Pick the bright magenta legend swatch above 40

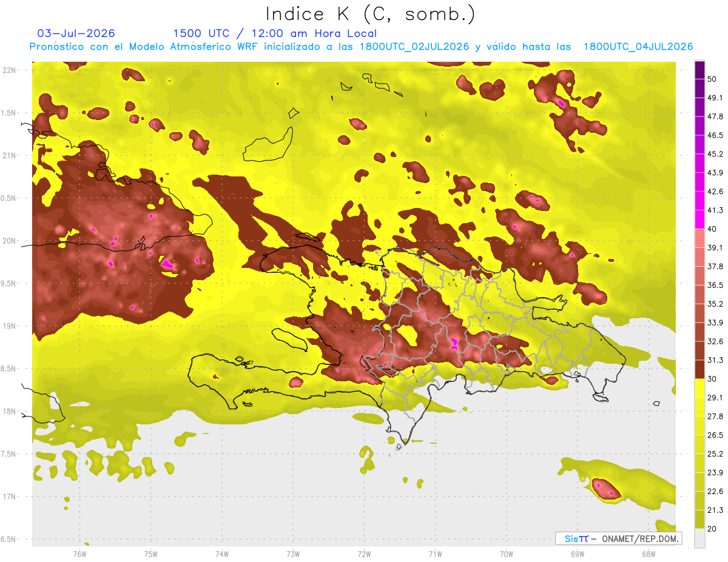pos(699,219)
